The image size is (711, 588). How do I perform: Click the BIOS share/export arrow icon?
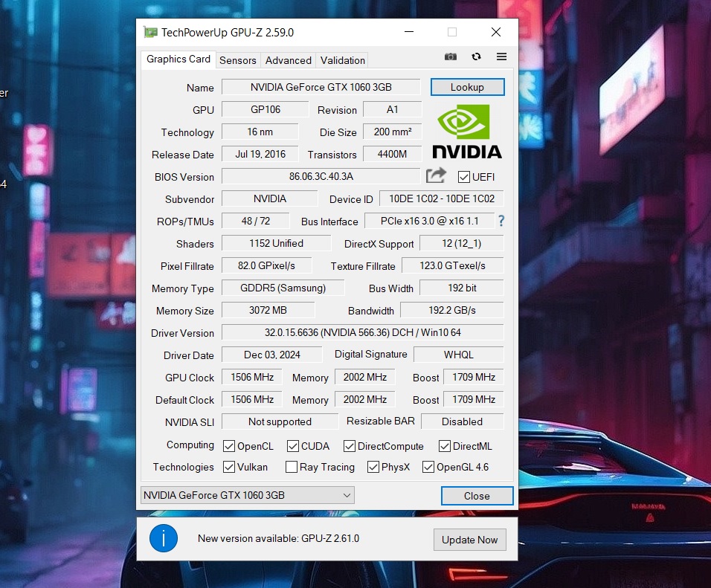pos(437,176)
